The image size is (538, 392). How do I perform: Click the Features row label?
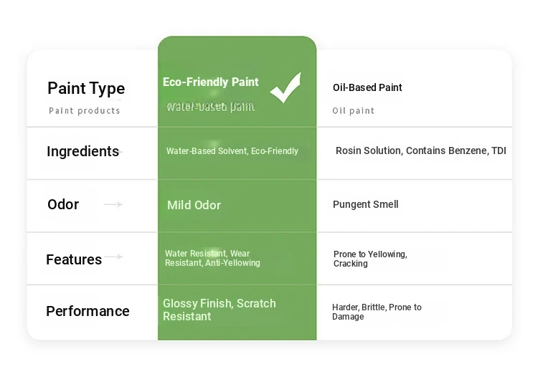74,259
